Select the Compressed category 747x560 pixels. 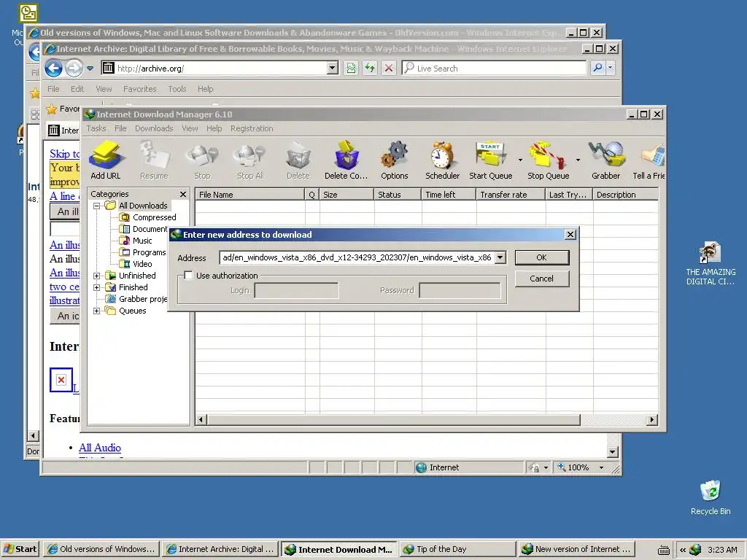[x=155, y=217]
